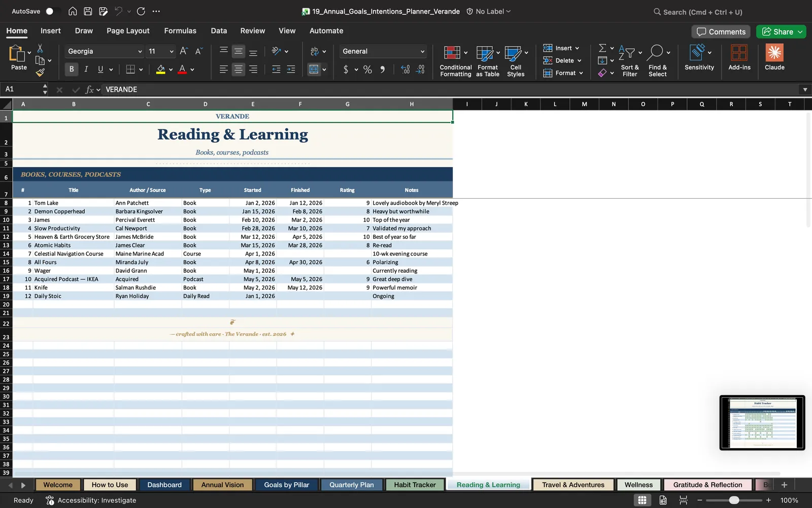Adjust the zoom slider handle
The height and width of the screenshot is (508, 812).
point(734,500)
